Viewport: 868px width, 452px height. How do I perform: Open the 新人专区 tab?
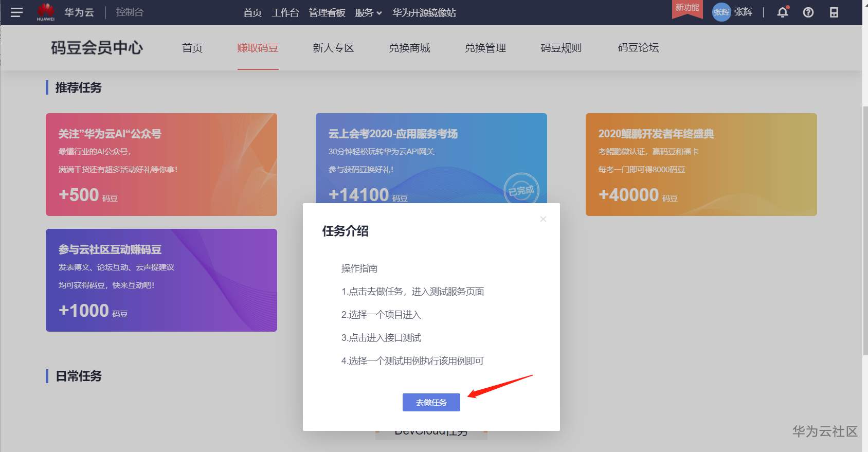pos(333,48)
